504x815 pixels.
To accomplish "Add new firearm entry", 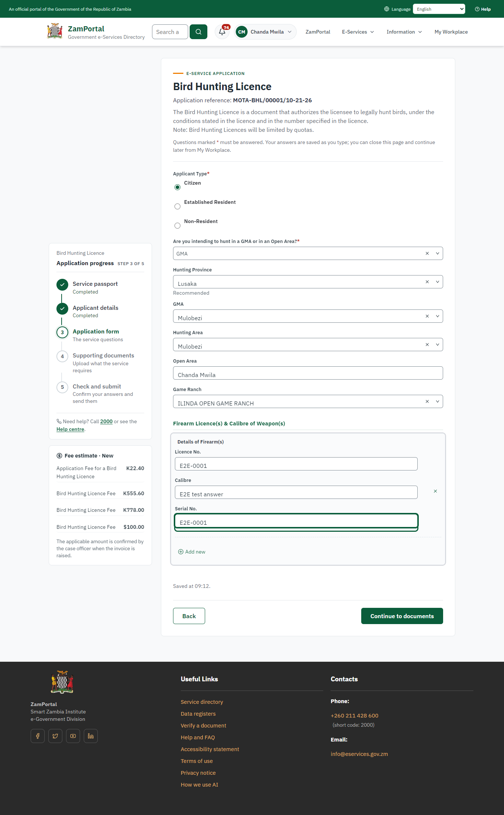I will pyautogui.click(x=192, y=552).
